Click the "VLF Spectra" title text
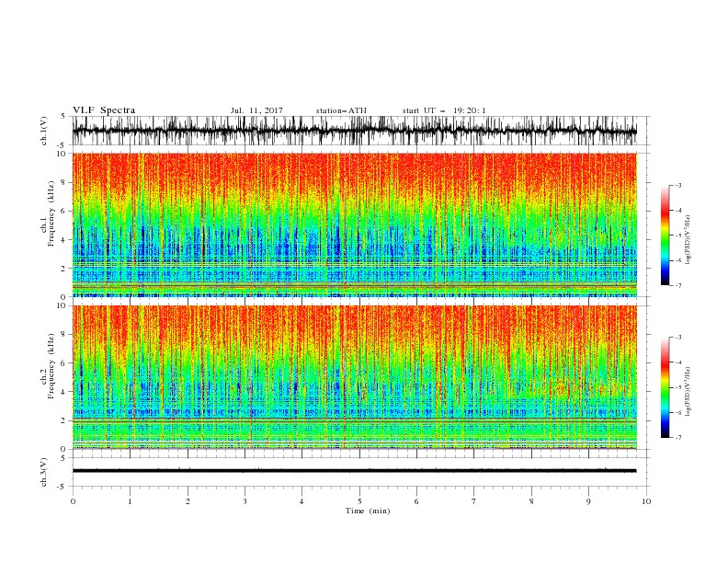Screen dimensions: 728x563 pyautogui.click(x=104, y=110)
